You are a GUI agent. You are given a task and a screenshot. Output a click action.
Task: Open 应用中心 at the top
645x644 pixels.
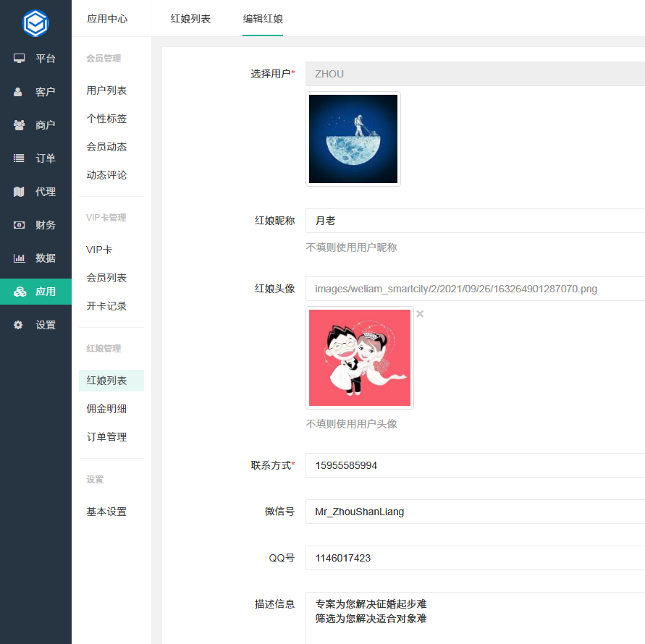pos(107,19)
